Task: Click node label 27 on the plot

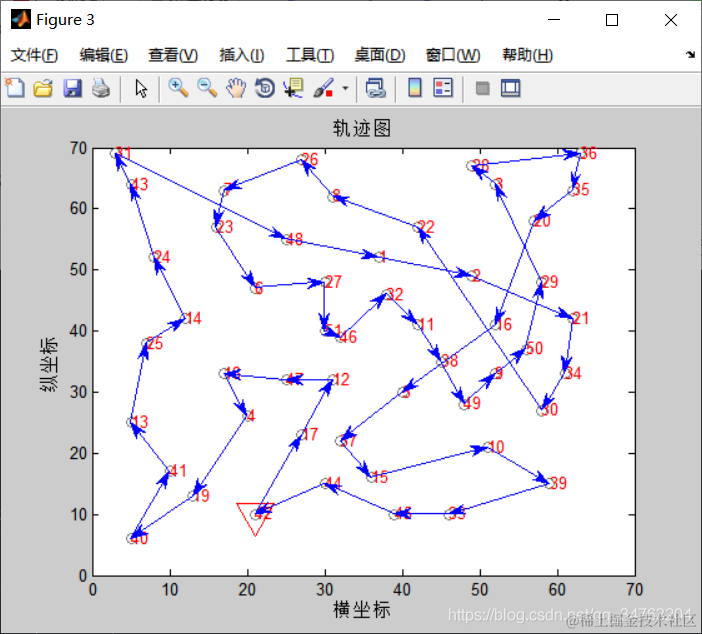Action: [333, 282]
